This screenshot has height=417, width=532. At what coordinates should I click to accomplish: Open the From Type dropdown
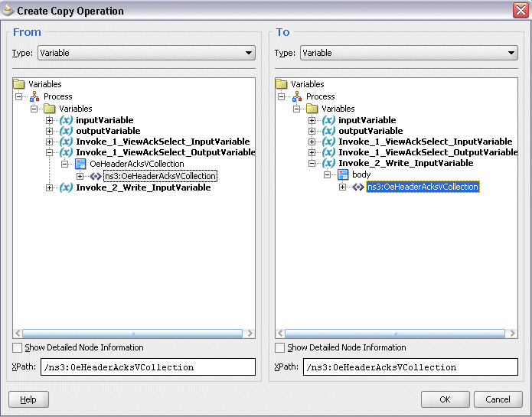(x=146, y=53)
